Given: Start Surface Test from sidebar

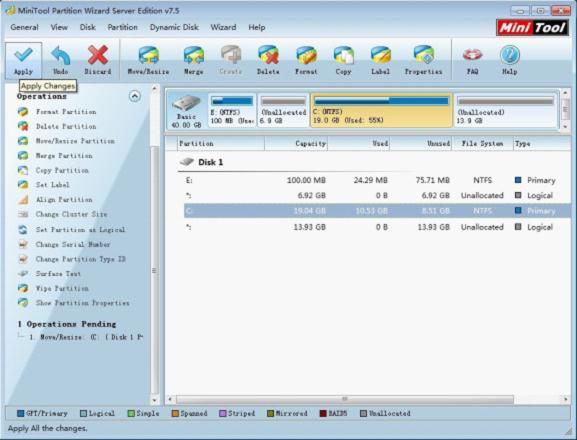Looking at the screenshot, I should [58, 274].
